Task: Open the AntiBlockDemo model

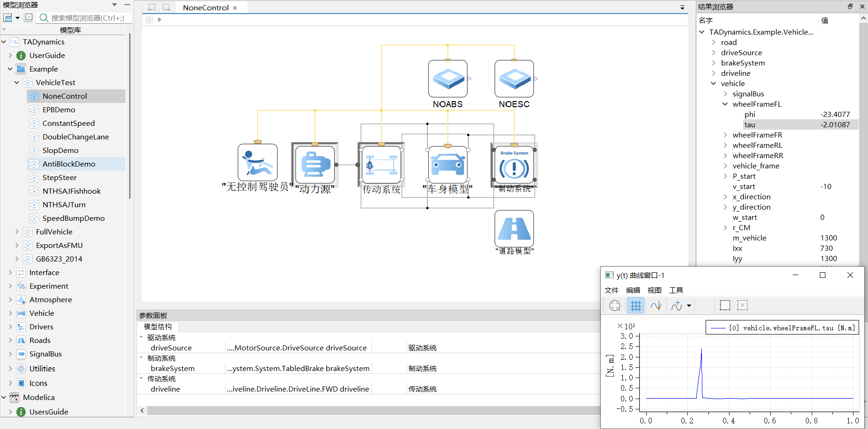Action: tap(69, 164)
